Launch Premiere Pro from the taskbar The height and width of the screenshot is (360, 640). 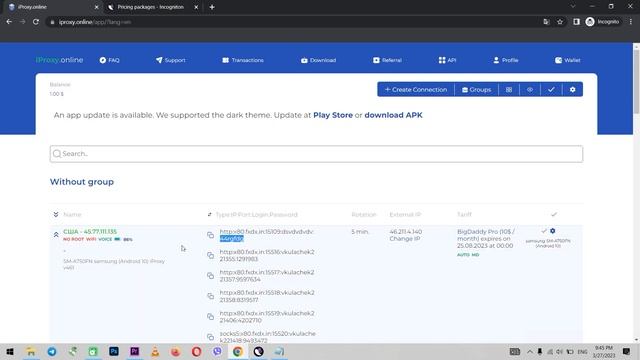(x=135, y=351)
